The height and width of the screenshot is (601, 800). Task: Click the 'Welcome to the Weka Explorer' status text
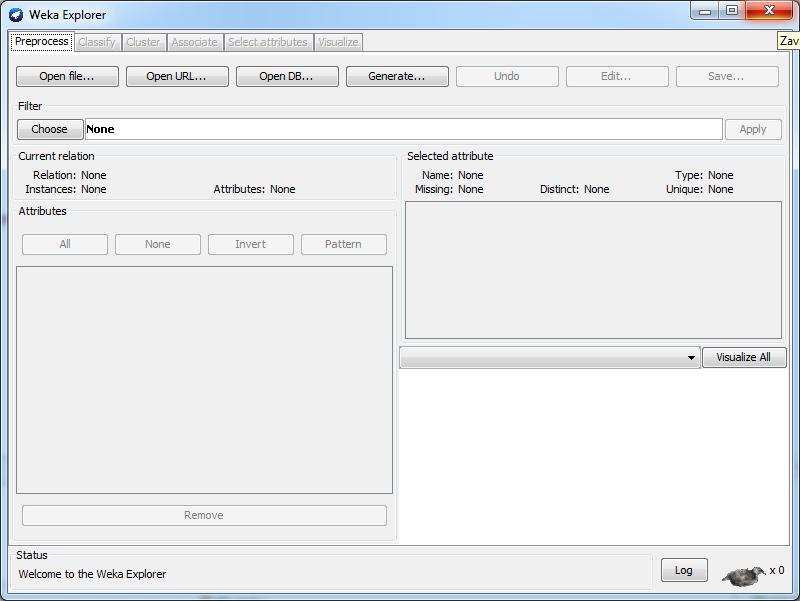pyautogui.click(x=92, y=574)
